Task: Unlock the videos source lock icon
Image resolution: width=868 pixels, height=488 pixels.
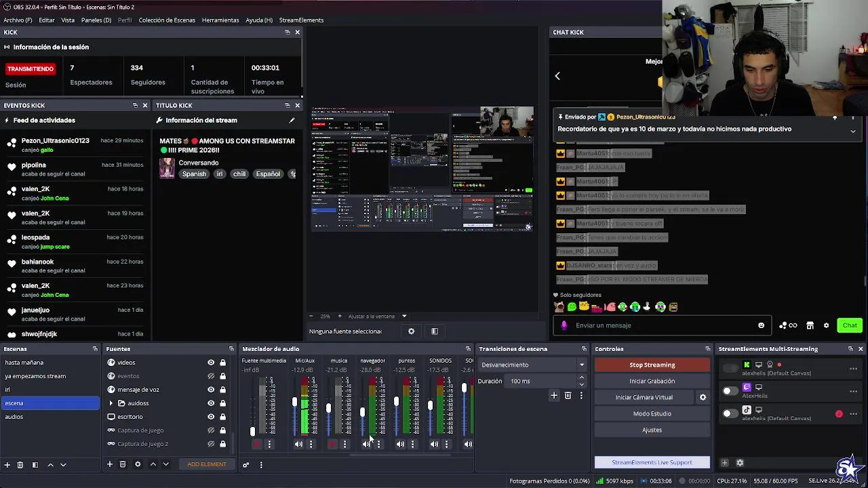Action: click(x=222, y=363)
